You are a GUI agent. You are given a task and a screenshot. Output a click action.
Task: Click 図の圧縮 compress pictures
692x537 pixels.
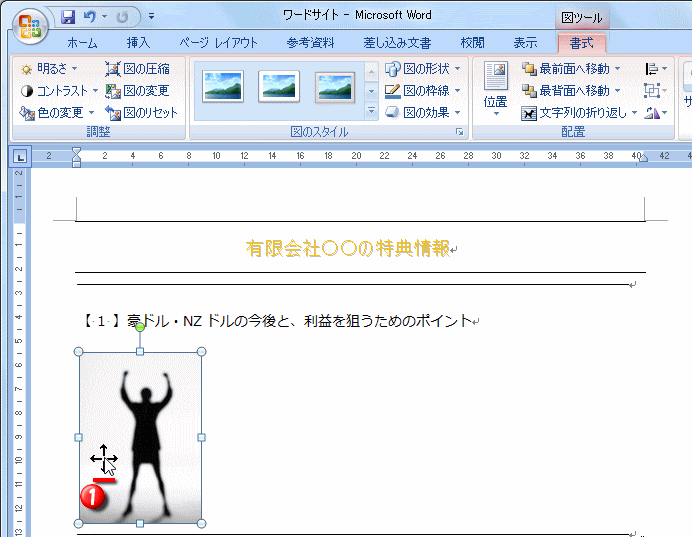click(x=137, y=69)
